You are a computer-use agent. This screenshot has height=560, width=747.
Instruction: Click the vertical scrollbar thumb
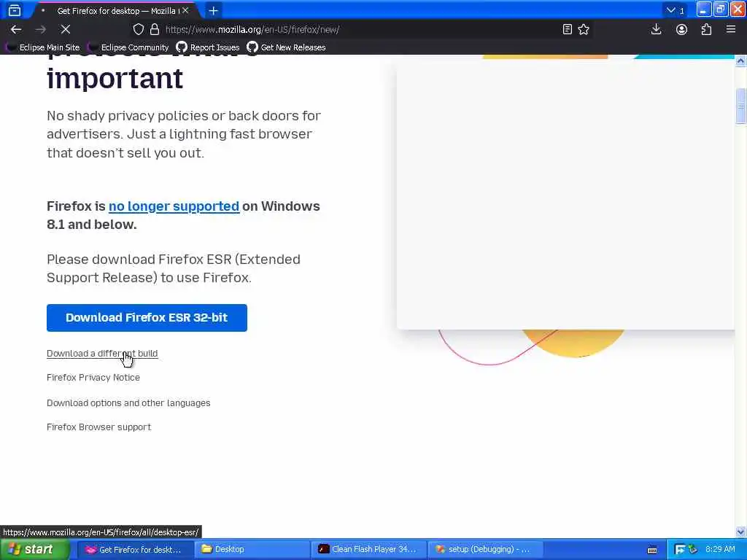(x=741, y=106)
